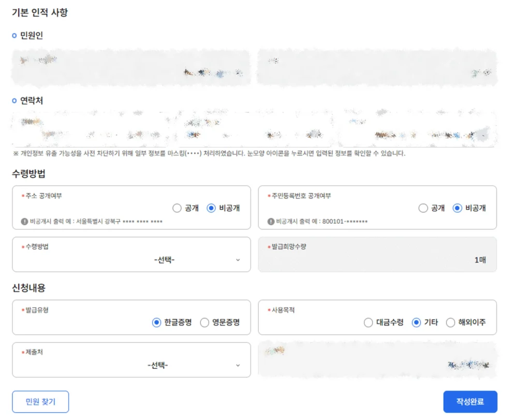Image resolution: width=530 pixels, height=420 pixels.
Task: Click the 주소 공개여부 label
Action: [x=43, y=196]
